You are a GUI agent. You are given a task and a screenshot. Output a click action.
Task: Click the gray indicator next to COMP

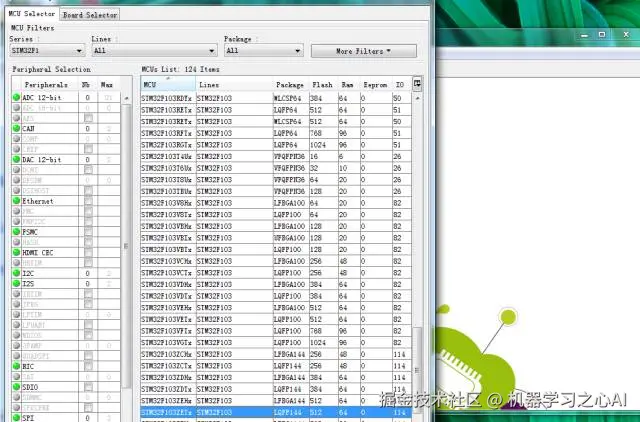(16, 139)
